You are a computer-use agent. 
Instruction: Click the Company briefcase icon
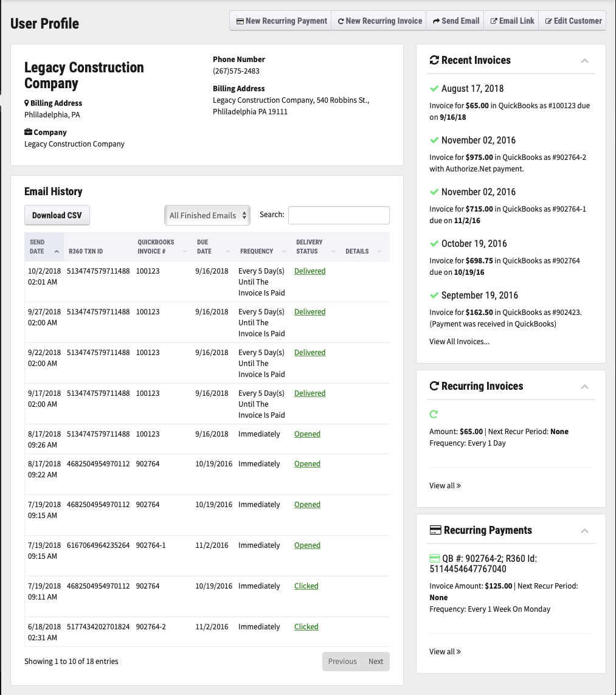pyautogui.click(x=29, y=131)
